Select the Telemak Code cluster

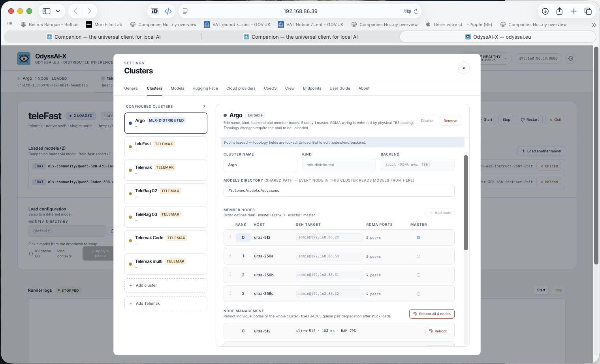pyautogui.click(x=166, y=240)
